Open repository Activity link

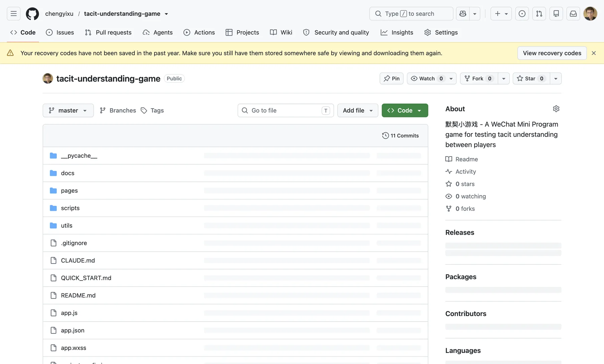point(461,172)
